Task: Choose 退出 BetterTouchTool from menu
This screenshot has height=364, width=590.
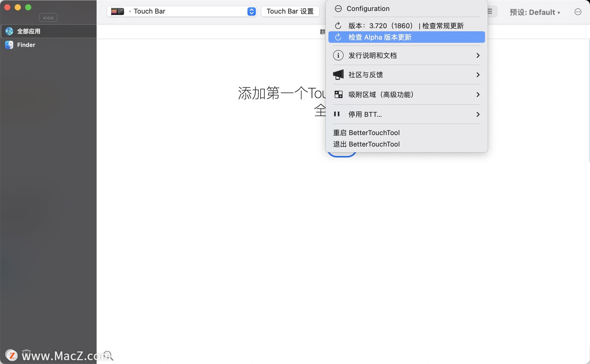Action: pos(366,144)
